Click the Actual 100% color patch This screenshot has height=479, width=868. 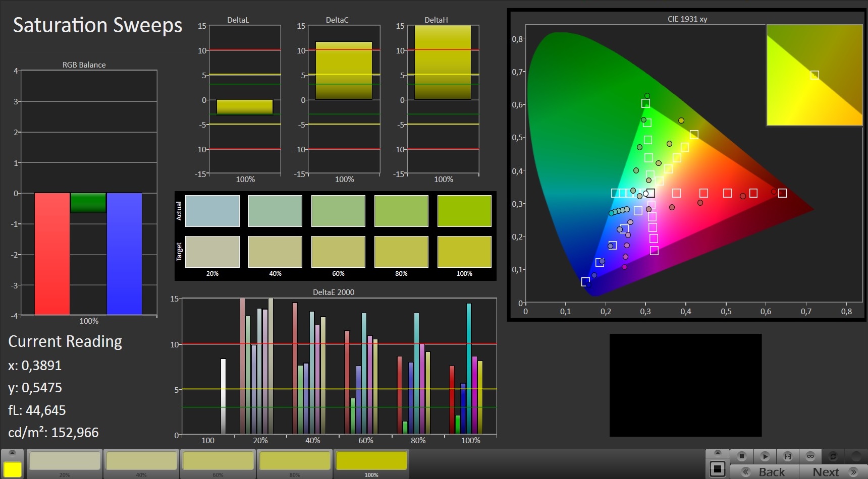tap(464, 211)
